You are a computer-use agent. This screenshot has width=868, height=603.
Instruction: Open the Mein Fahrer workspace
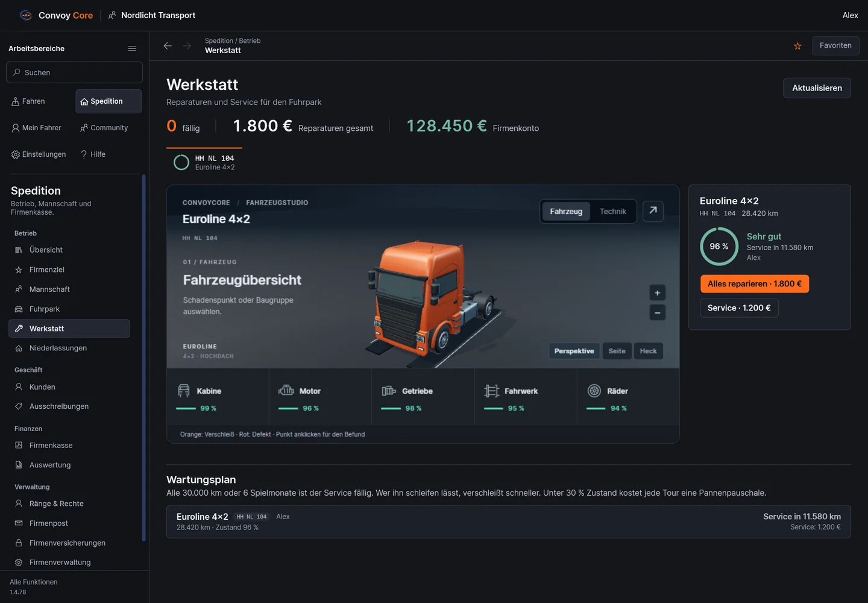click(40, 128)
